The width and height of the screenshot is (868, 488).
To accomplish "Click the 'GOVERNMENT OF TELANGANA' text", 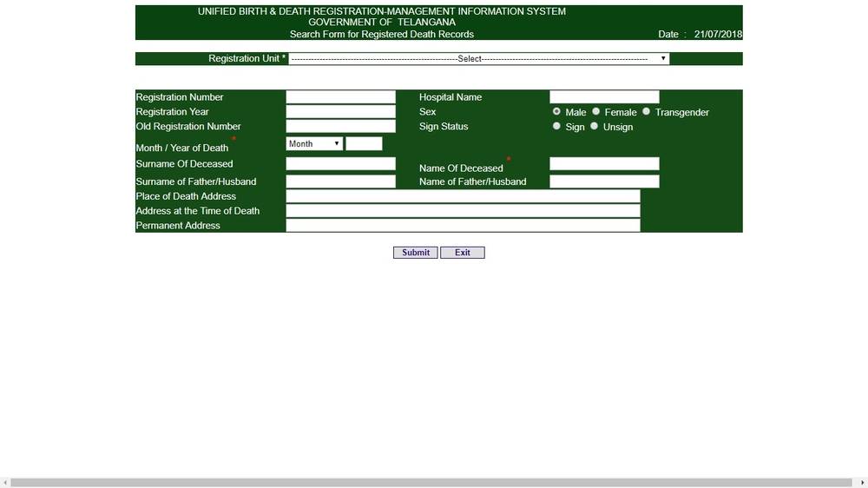I will [x=382, y=23].
